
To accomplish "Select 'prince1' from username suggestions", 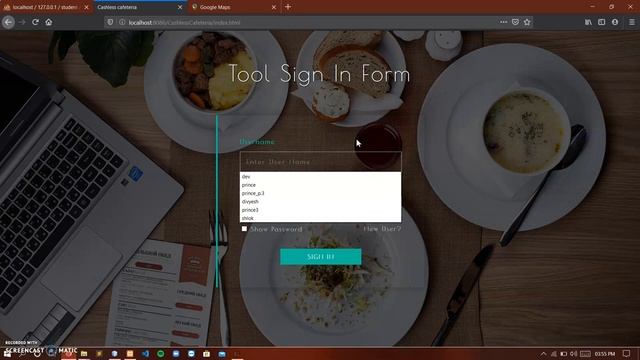I will tap(320, 210).
